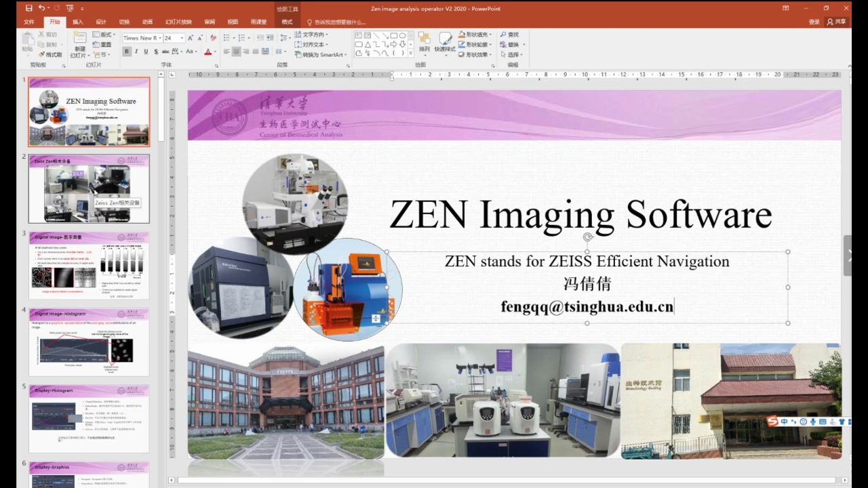
Task: Click the Arrange (排列) icon
Action: point(425,42)
